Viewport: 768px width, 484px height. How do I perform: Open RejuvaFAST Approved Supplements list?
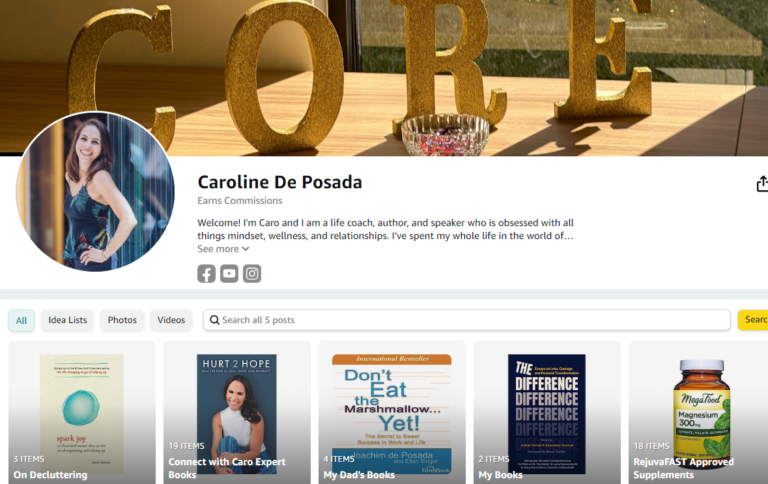698,412
